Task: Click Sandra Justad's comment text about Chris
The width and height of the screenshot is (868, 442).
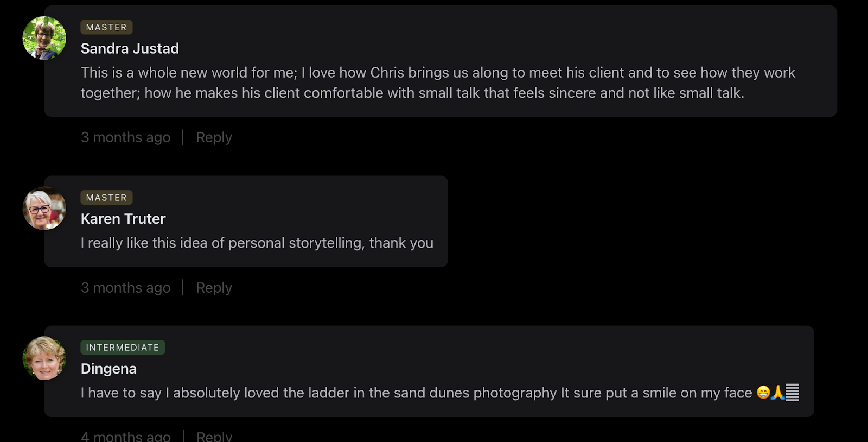Action: [x=437, y=83]
